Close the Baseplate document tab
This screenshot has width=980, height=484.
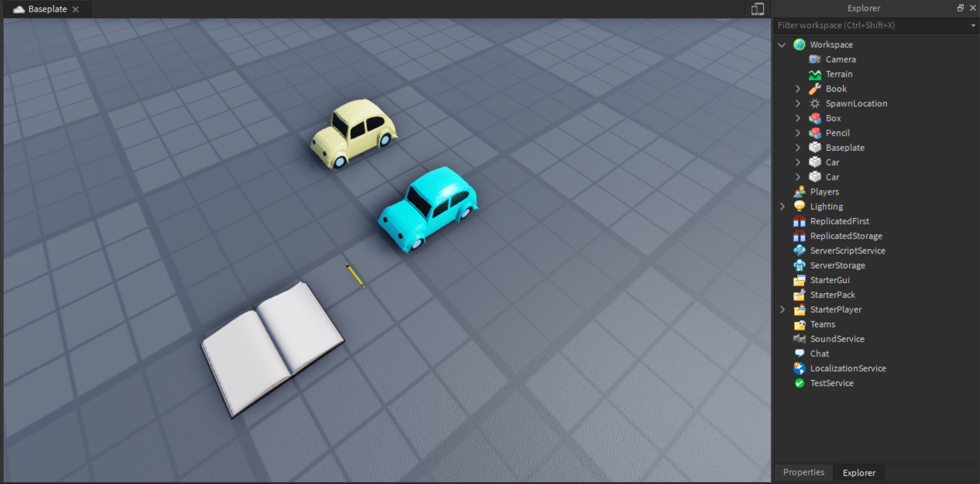coord(76,9)
